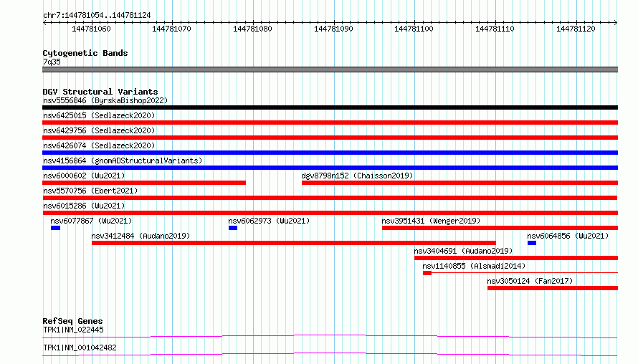The width and height of the screenshot is (638, 364).
Task: Click the DGV Structural Variants track title
Action: [100, 92]
